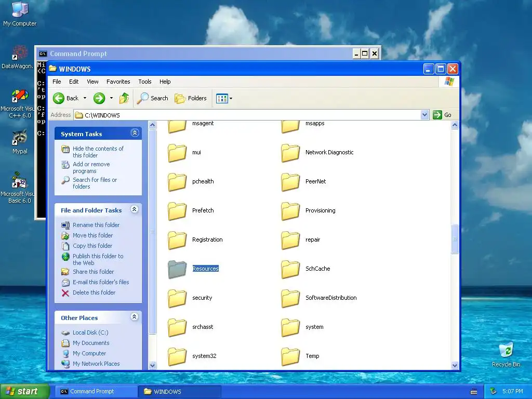Select the Prefetch folder icon
The width and height of the screenshot is (532, 399).
click(177, 211)
